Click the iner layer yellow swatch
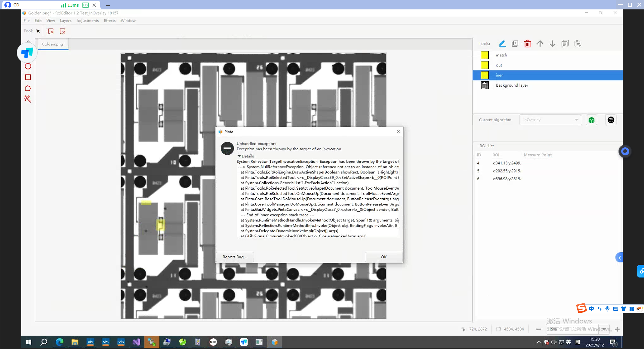Viewport: 644px width, 349px height. click(x=485, y=75)
